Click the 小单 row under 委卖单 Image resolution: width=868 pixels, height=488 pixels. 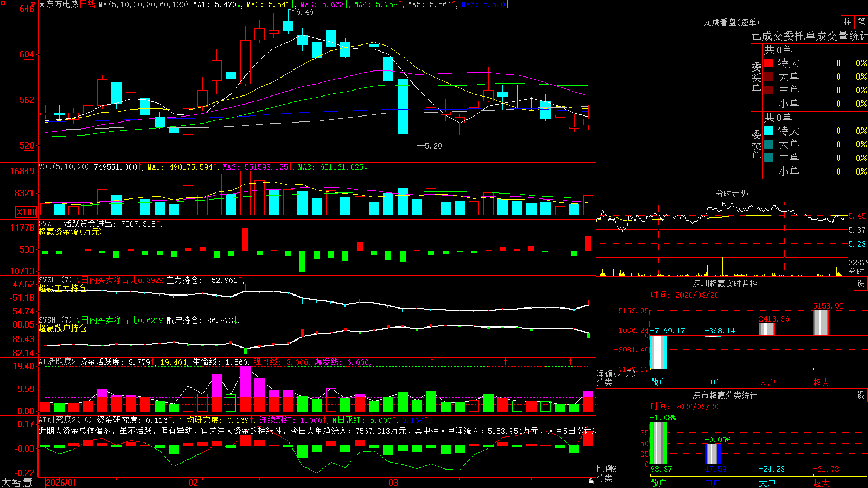[815, 171]
